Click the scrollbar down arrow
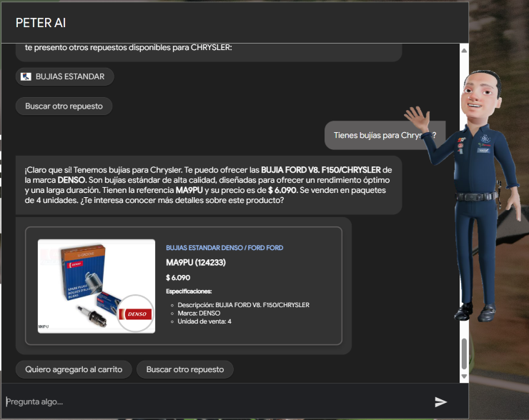This screenshot has height=420, width=529. [464, 376]
